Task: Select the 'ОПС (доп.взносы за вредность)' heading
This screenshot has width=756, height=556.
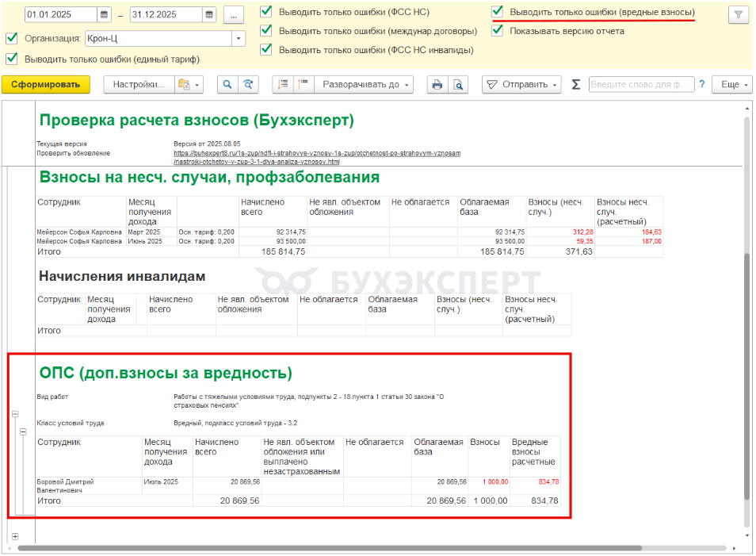Action: (166, 373)
